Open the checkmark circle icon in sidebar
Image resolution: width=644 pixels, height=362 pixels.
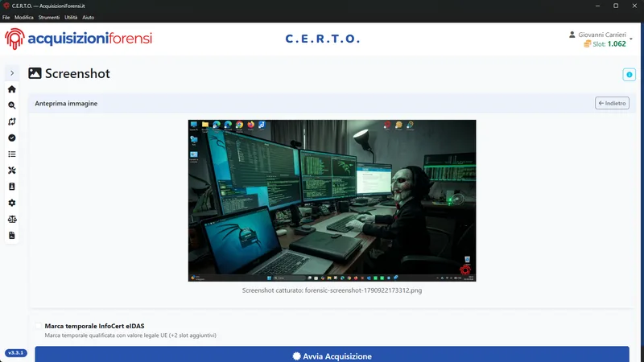coord(12,138)
